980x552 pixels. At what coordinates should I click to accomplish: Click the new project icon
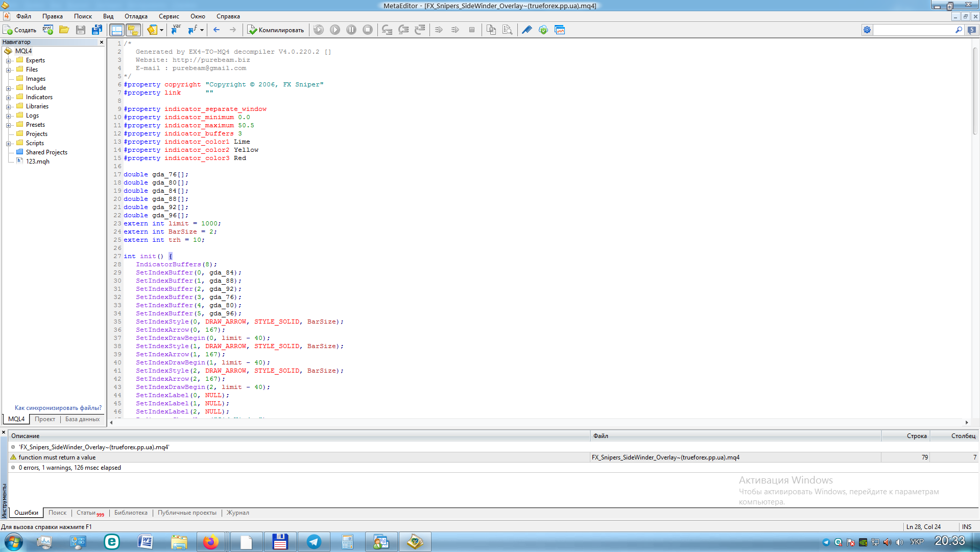[x=48, y=30]
